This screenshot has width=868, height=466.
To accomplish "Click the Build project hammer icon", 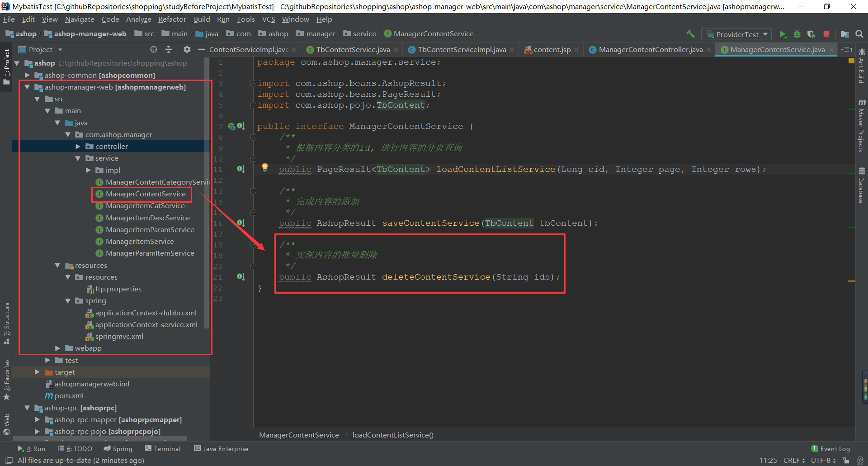I will click(690, 34).
